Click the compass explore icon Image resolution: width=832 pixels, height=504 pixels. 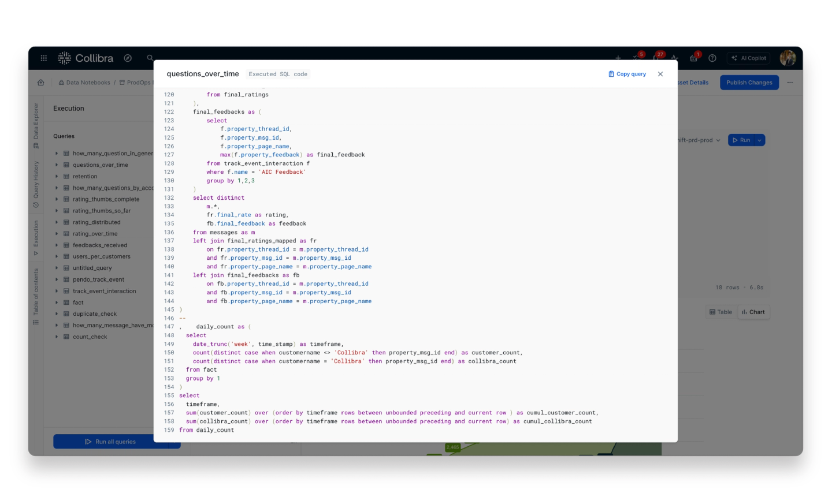(128, 58)
